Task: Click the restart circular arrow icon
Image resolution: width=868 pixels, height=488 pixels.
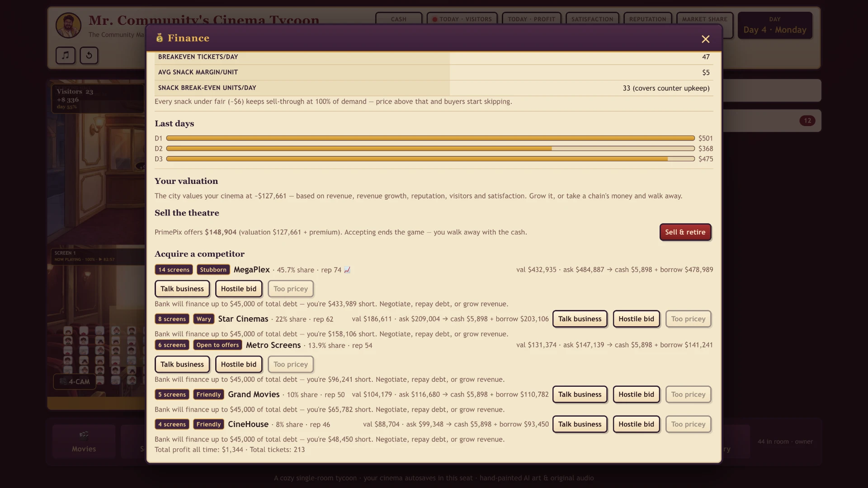Action: tap(89, 55)
